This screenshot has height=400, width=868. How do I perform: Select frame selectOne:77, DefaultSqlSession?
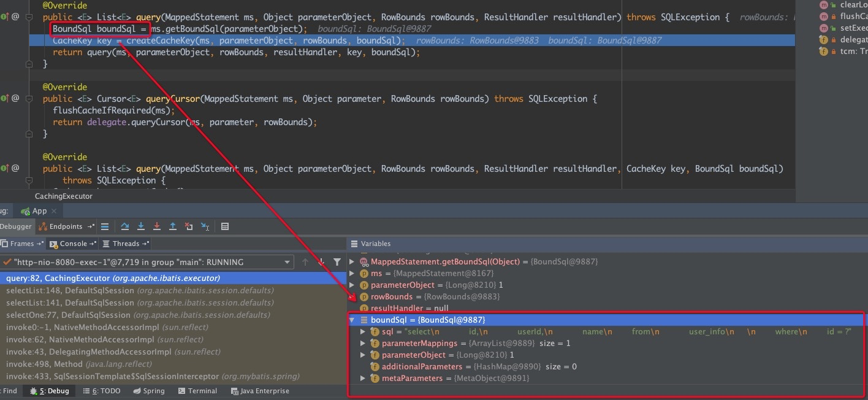pyautogui.click(x=173, y=315)
